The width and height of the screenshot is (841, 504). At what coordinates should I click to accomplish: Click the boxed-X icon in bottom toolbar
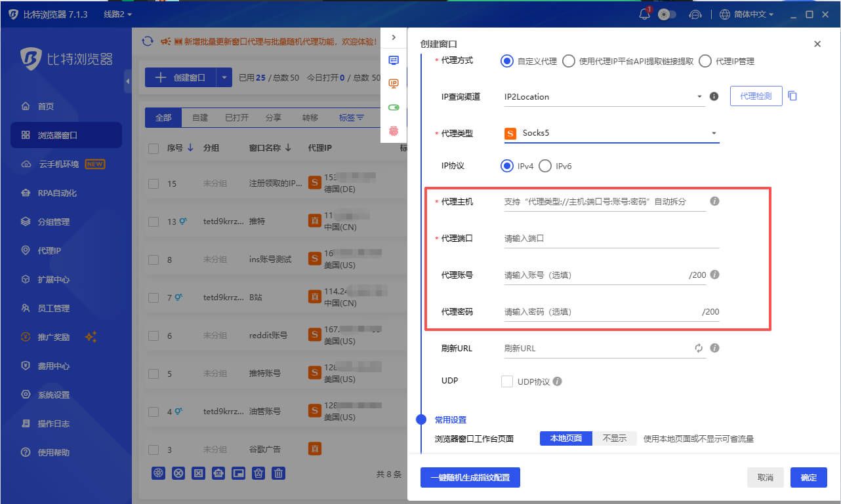(198, 473)
